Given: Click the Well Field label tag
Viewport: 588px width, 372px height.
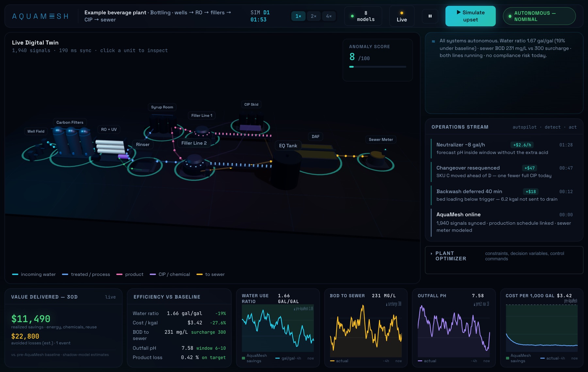Looking at the screenshot, I should click(36, 131).
